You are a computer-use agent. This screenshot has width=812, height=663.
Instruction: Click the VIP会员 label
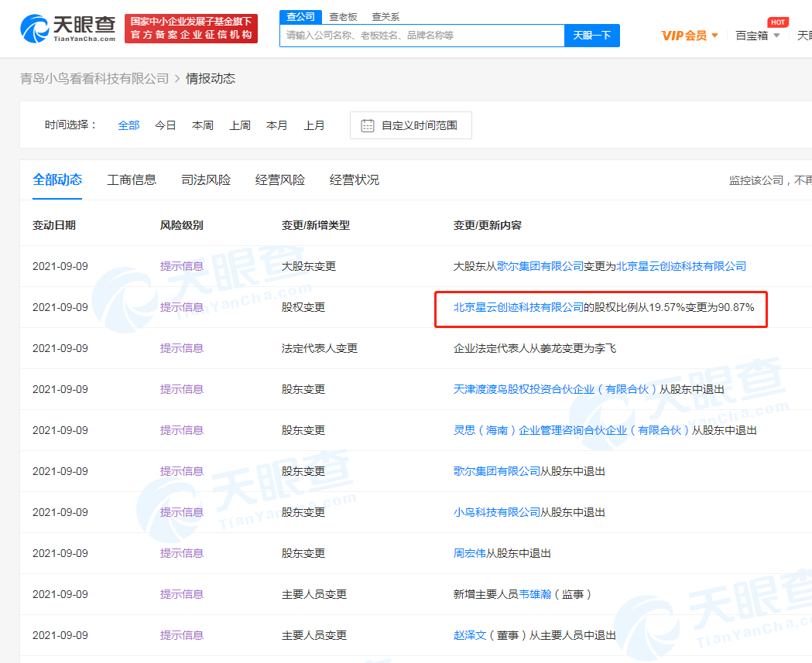click(684, 35)
